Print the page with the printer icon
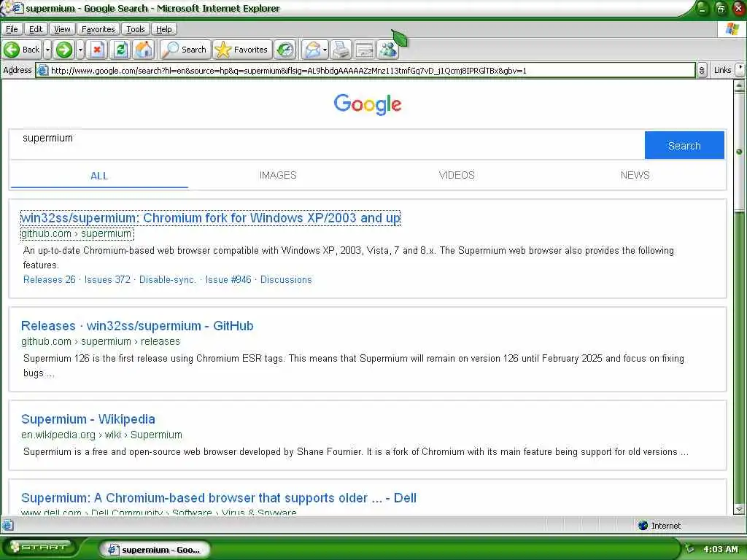 click(x=341, y=50)
